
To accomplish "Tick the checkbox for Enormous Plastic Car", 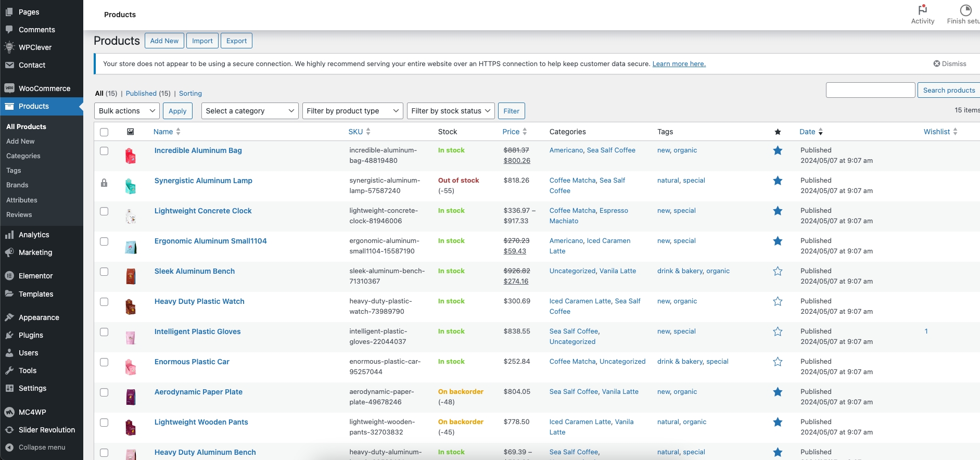I will pos(104,362).
